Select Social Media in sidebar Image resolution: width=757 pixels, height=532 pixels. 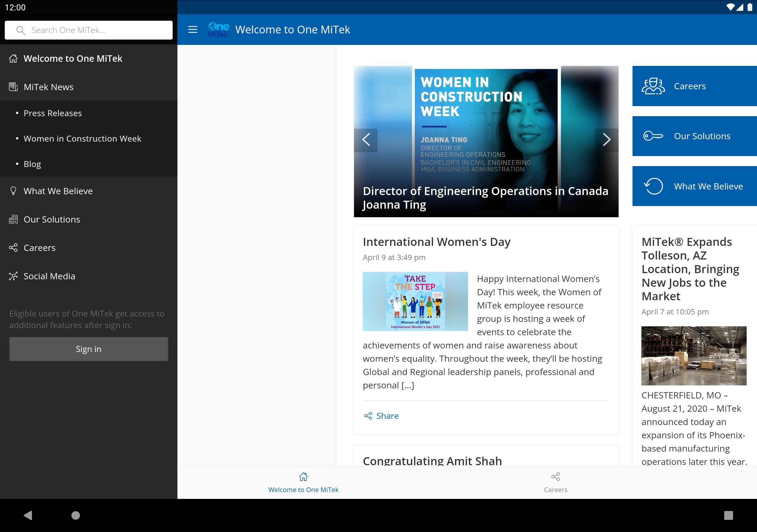click(89, 276)
